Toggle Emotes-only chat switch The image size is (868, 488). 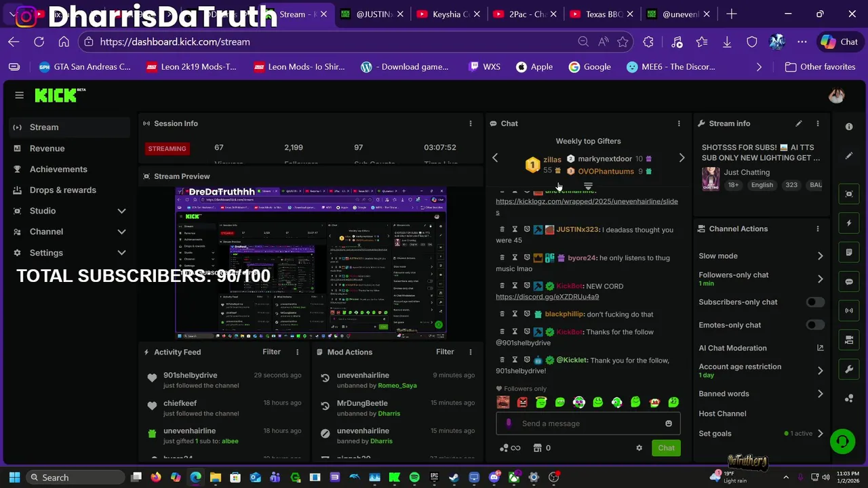point(815,325)
